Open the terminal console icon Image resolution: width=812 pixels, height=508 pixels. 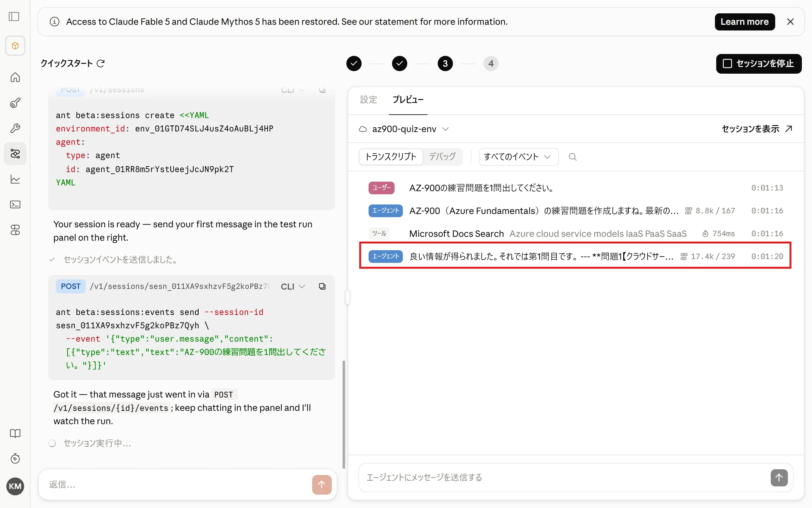pos(15,204)
